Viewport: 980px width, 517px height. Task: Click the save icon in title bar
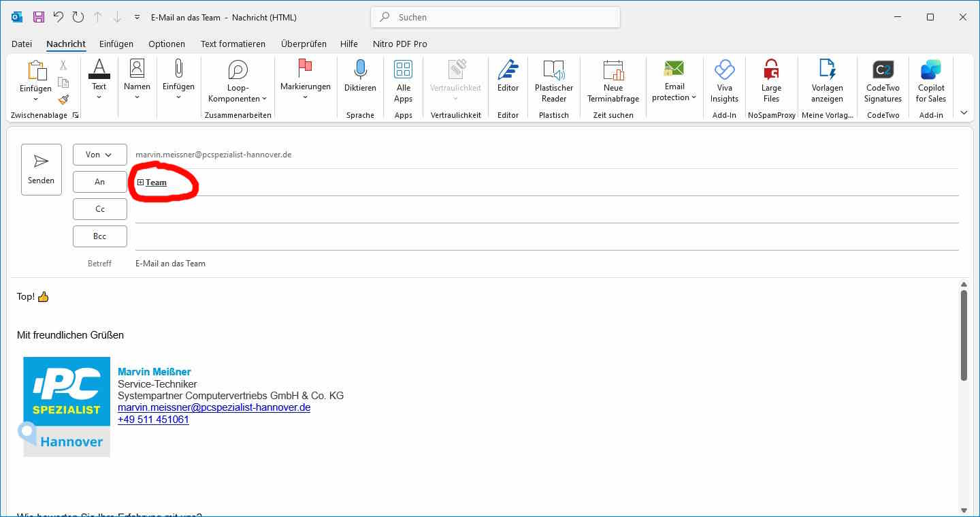click(x=39, y=17)
